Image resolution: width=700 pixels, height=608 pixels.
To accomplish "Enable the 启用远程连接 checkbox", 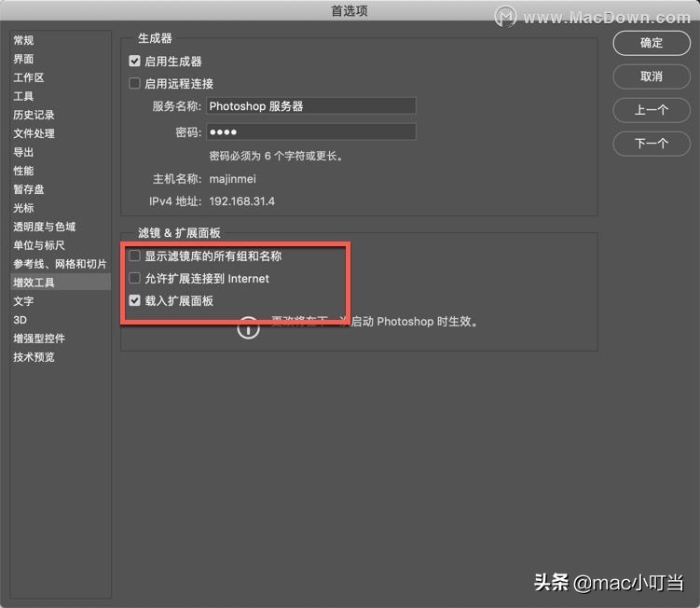I will 134,83.
